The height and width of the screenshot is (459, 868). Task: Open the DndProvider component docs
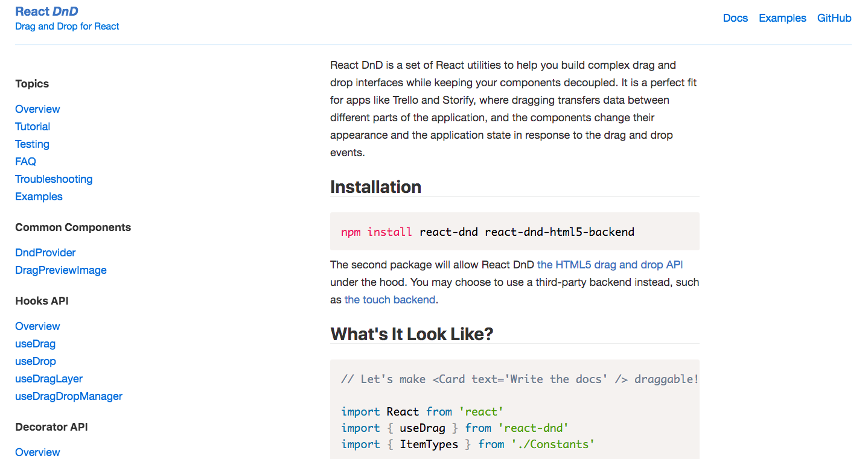pos(45,253)
